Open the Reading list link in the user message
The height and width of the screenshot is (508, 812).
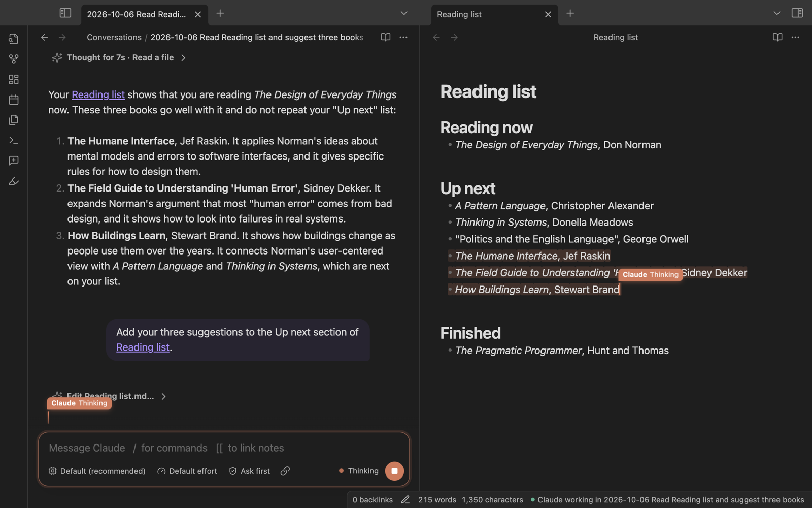143,347
